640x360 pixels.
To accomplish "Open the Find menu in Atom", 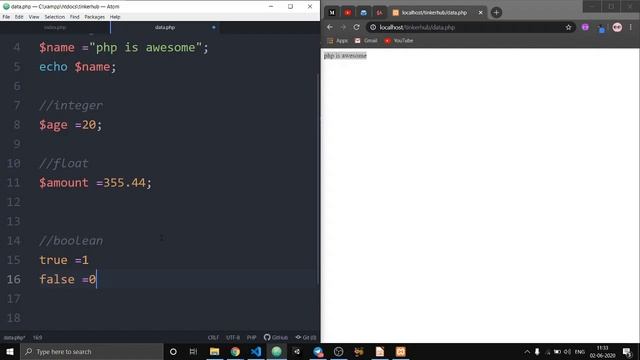I will click(x=75, y=17).
